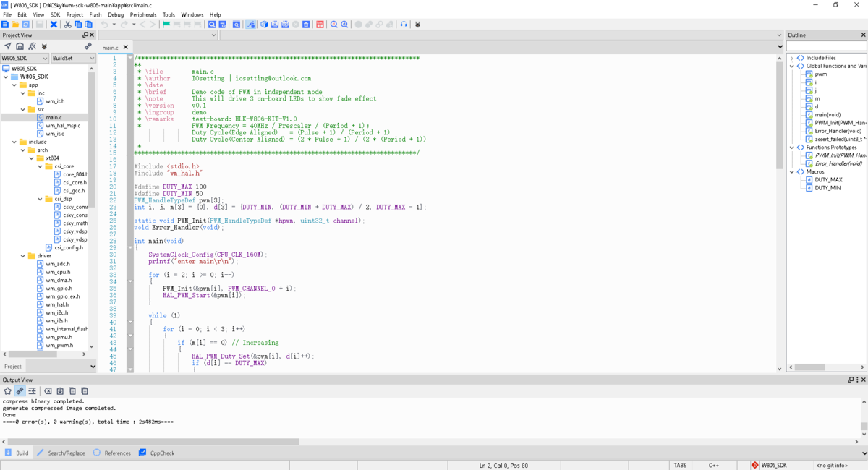This screenshot has height=470, width=868.
Task: Click the Find magnifier toolbar icon
Action: pyautogui.click(x=212, y=25)
